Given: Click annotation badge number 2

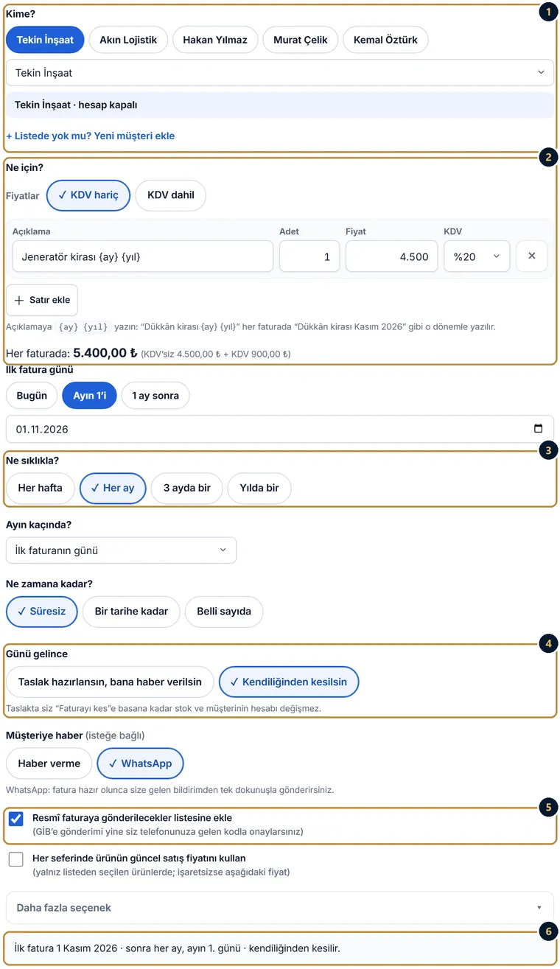Looking at the screenshot, I should coord(547,157).
